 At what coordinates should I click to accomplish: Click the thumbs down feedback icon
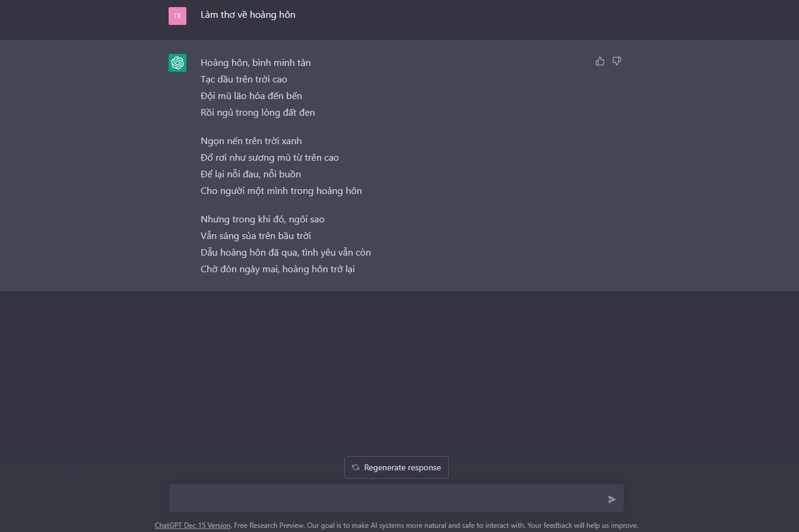tap(617, 61)
